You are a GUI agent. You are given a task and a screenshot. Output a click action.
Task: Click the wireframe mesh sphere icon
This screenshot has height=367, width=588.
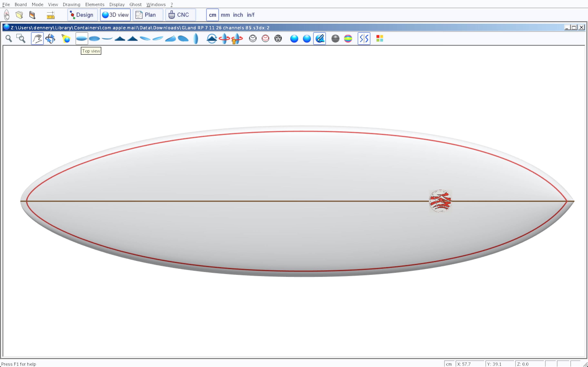point(278,39)
